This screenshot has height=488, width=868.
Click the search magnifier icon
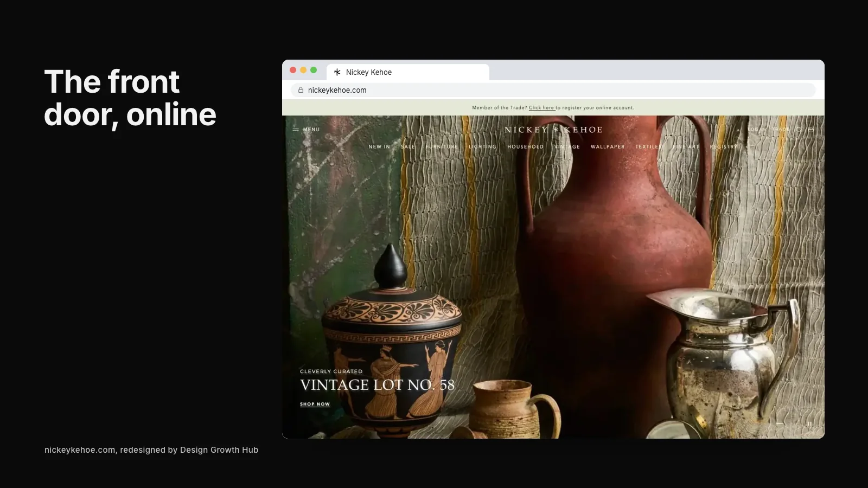[x=799, y=130]
